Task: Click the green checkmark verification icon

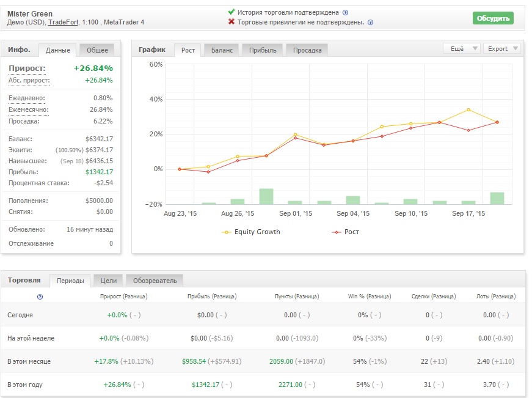Action: coord(231,12)
